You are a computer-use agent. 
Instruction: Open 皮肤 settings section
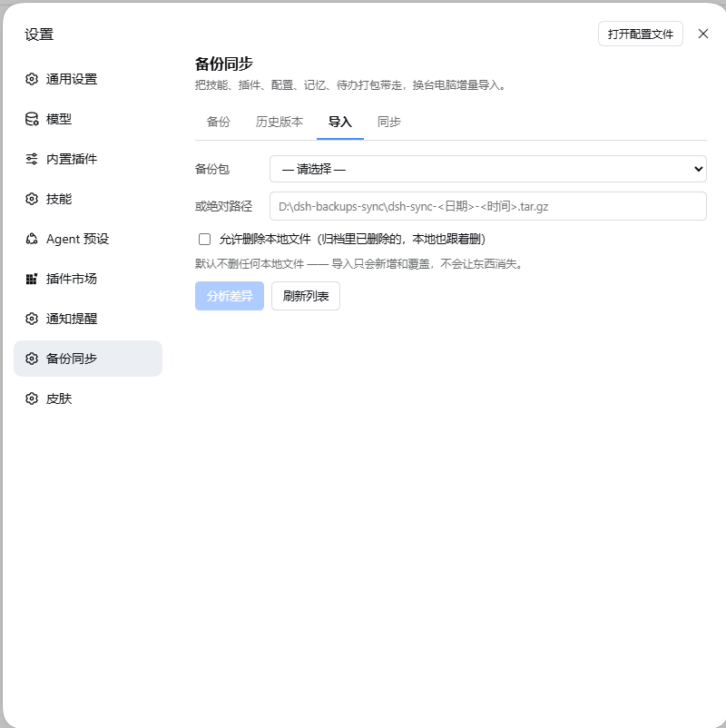pyautogui.click(x=88, y=398)
